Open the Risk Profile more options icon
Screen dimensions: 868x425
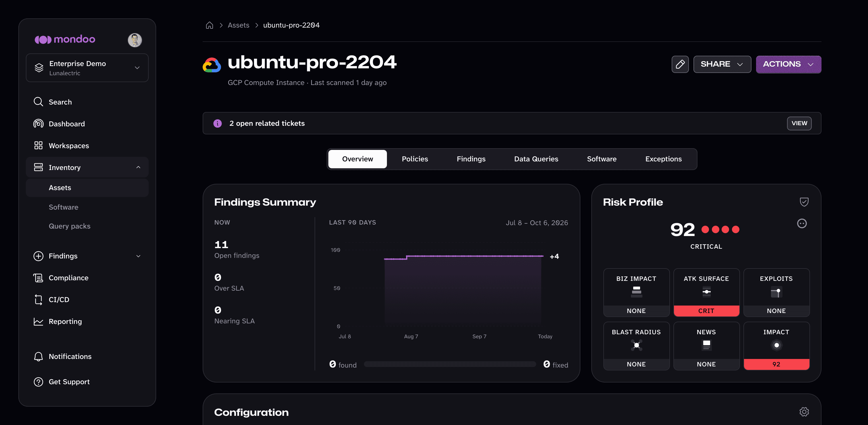click(x=802, y=223)
